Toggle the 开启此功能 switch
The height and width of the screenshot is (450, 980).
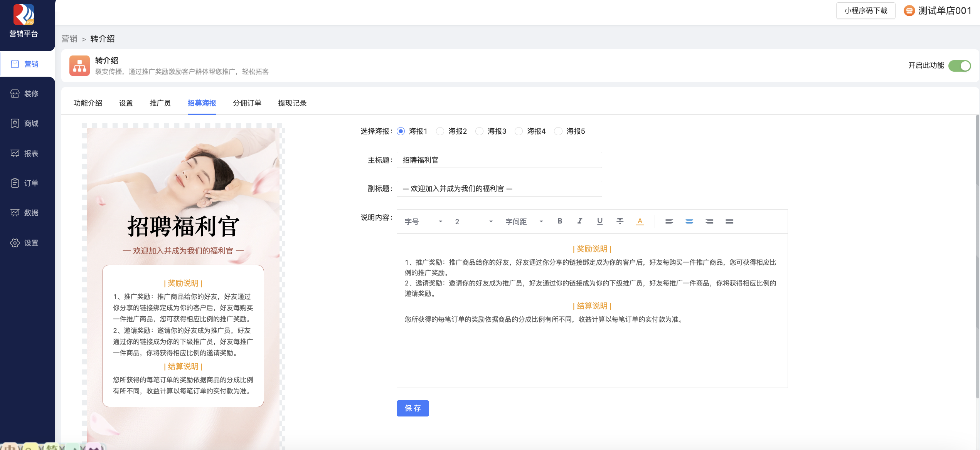pyautogui.click(x=959, y=66)
